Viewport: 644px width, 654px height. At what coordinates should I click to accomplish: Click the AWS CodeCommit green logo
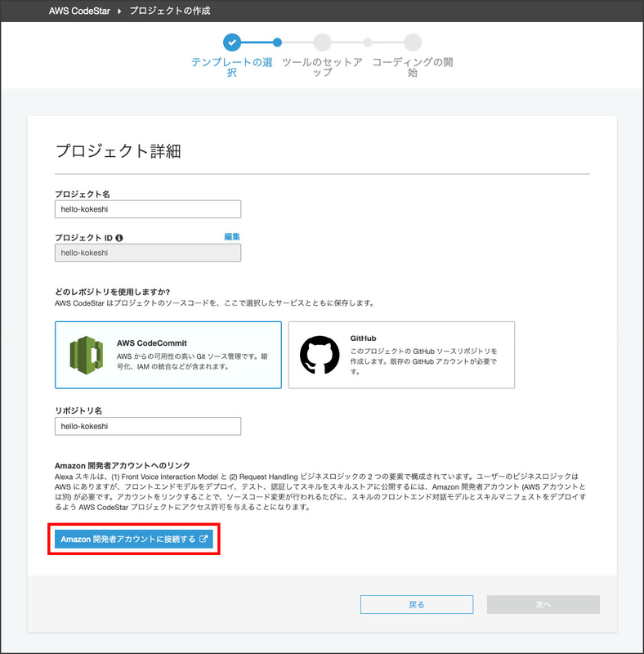tap(87, 355)
